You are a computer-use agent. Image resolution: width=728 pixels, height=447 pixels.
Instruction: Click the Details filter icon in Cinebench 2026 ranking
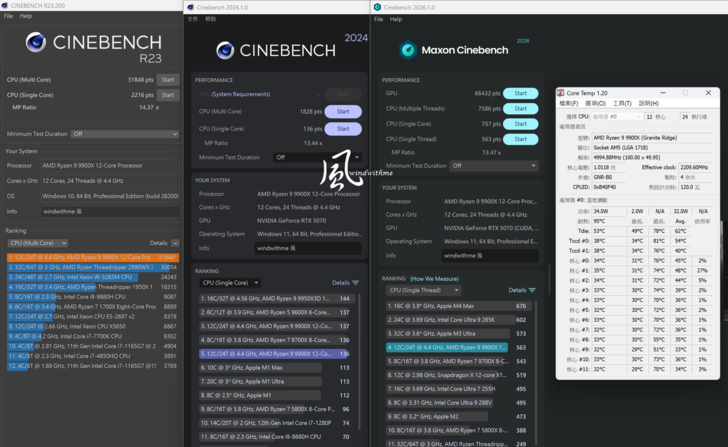[532, 290]
